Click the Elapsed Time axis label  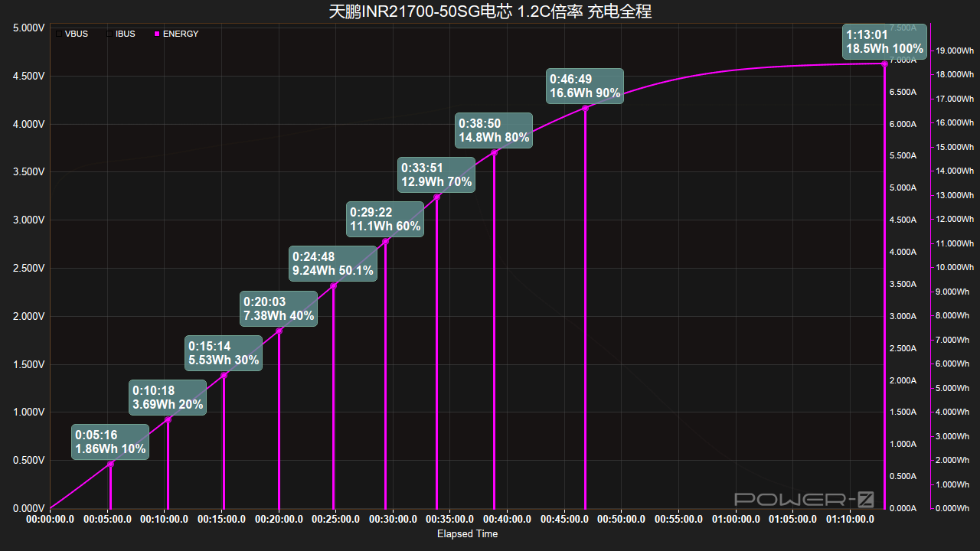coord(467,533)
